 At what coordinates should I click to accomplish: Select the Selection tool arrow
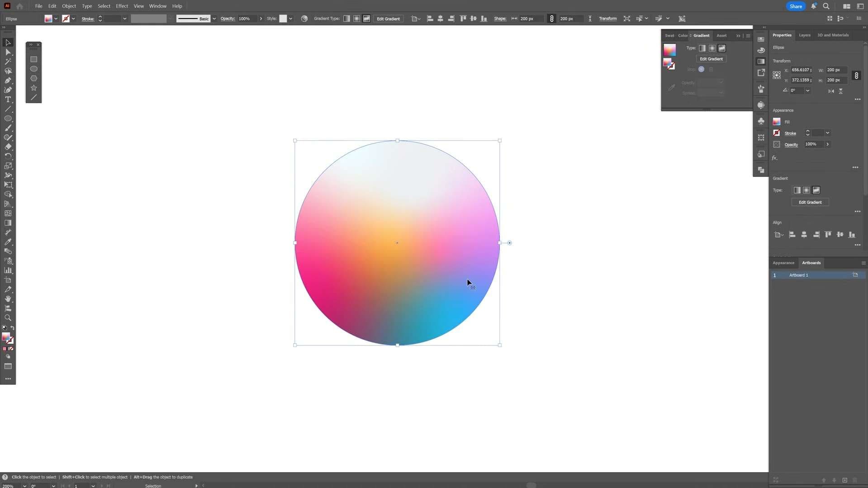(x=8, y=43)
